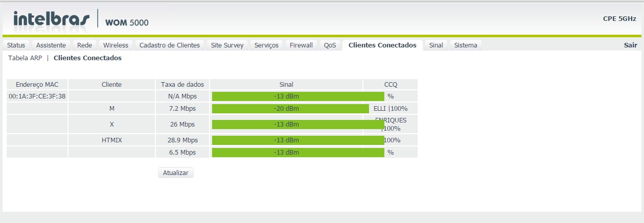Open the Tabela ARP sub-page
644x223 pixels.
pos(25,58)
